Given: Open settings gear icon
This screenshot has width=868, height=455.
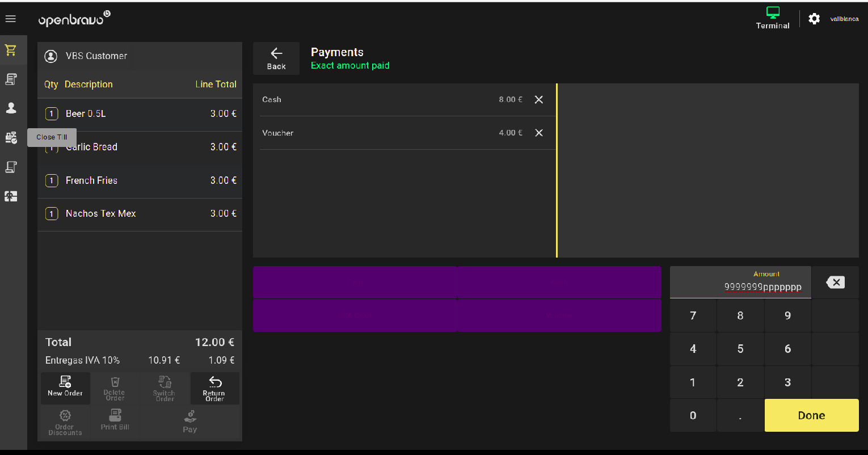Looking at the screenshot, I should (814, 19).
